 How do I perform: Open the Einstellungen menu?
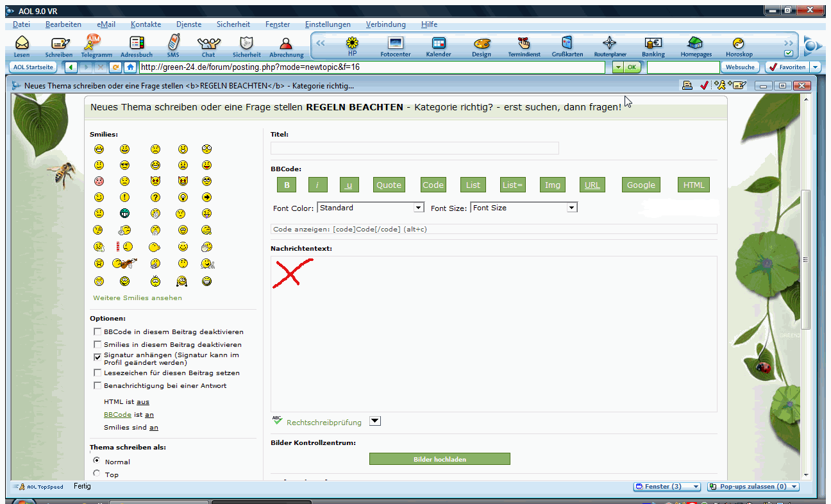[x=328, y=24]
